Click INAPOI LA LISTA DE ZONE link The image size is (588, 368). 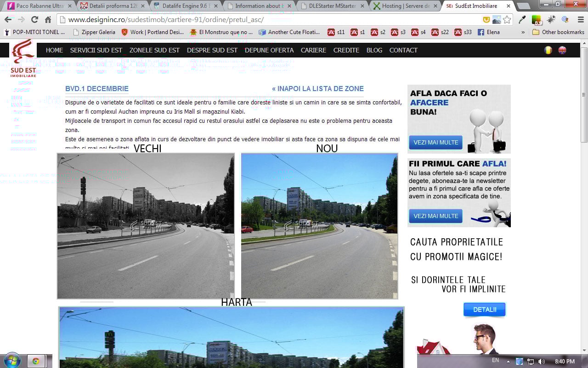(x=318, y=89)
